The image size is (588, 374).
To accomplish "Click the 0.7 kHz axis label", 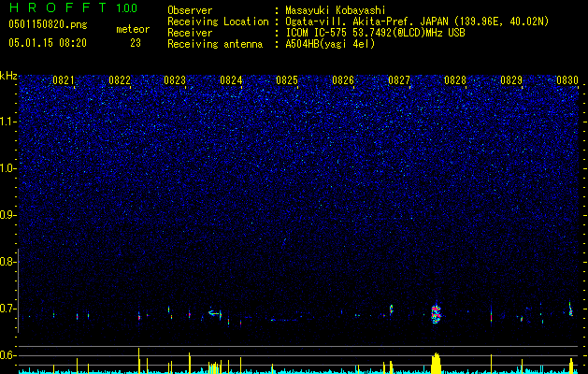I will (x=8, y=309).
